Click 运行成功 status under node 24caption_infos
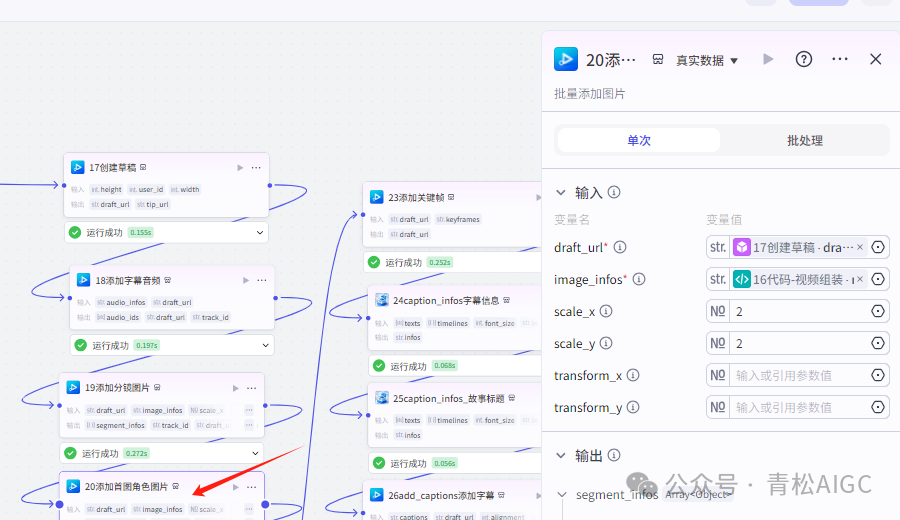 pyautogui.click(x=409, y=366)
